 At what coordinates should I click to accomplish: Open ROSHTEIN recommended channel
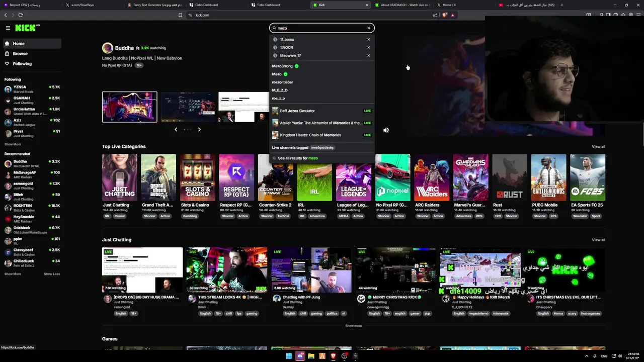point(31,208)
